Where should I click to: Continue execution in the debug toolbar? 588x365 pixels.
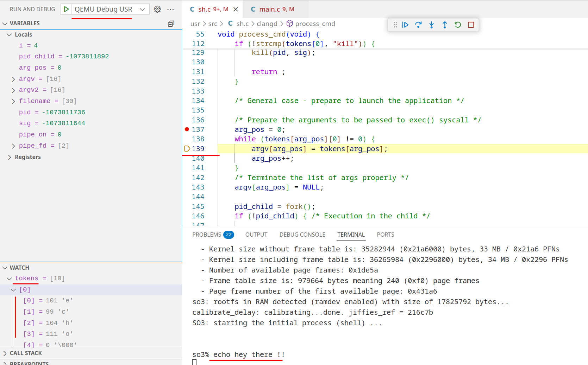click(405, 25)
